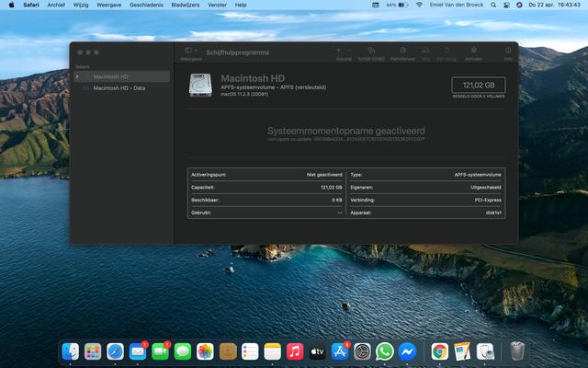Select Macintosh HD in the sidebar

coord(110,76)
